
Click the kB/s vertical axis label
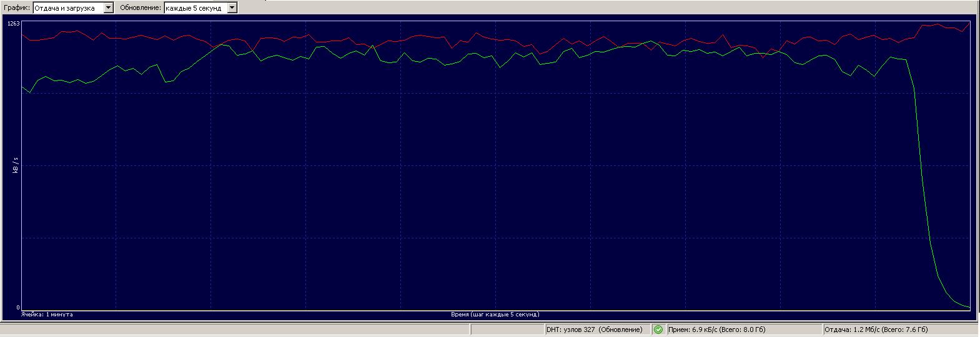(x=17, y=165)
